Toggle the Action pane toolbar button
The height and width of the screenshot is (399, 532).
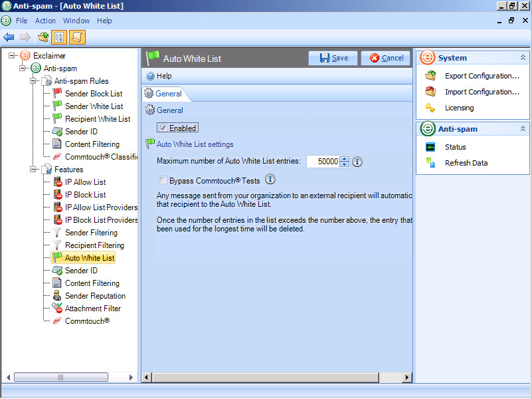pyautogui.click(x=77, y=37)
